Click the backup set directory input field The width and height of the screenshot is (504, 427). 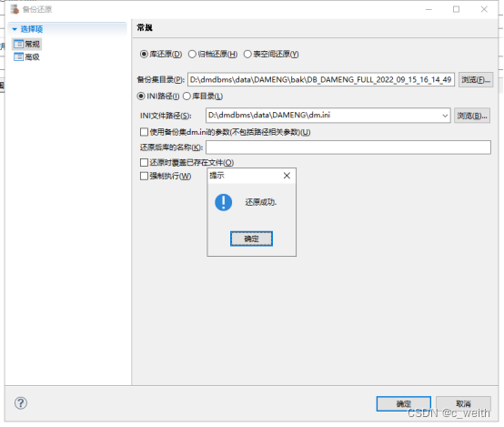click(x=321, y=79)
